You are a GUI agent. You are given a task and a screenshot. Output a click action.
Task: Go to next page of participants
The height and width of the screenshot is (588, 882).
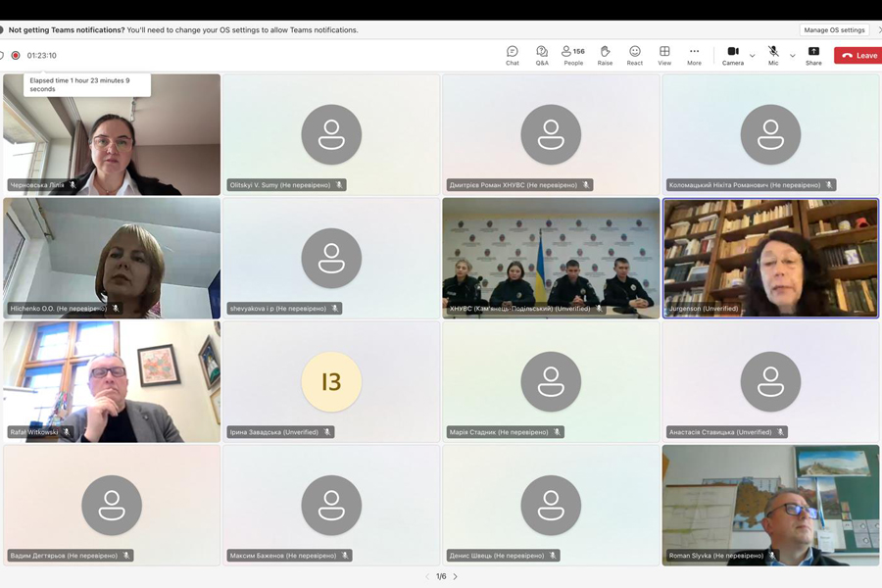coord(455,576)
